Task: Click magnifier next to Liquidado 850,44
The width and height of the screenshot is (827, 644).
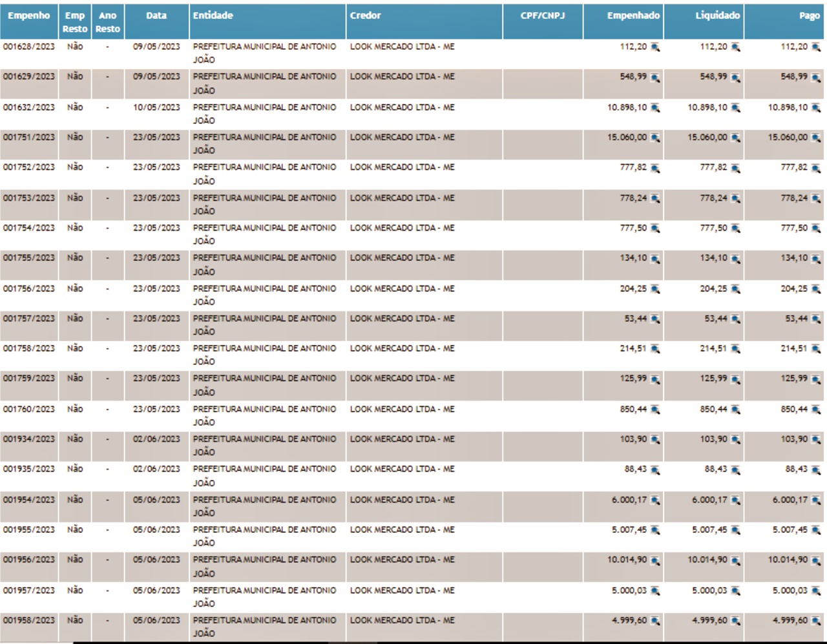Action: 735,410
